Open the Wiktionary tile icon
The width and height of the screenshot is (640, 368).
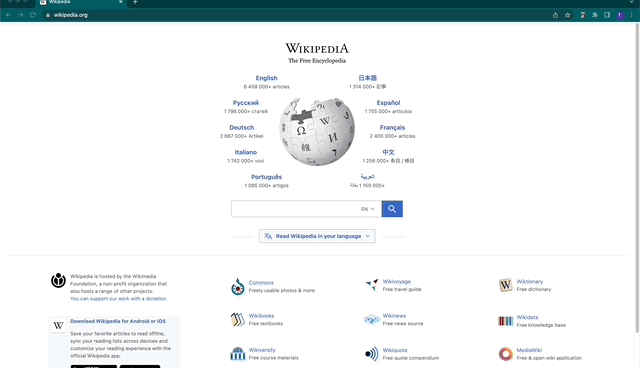(x=505, y=285)
